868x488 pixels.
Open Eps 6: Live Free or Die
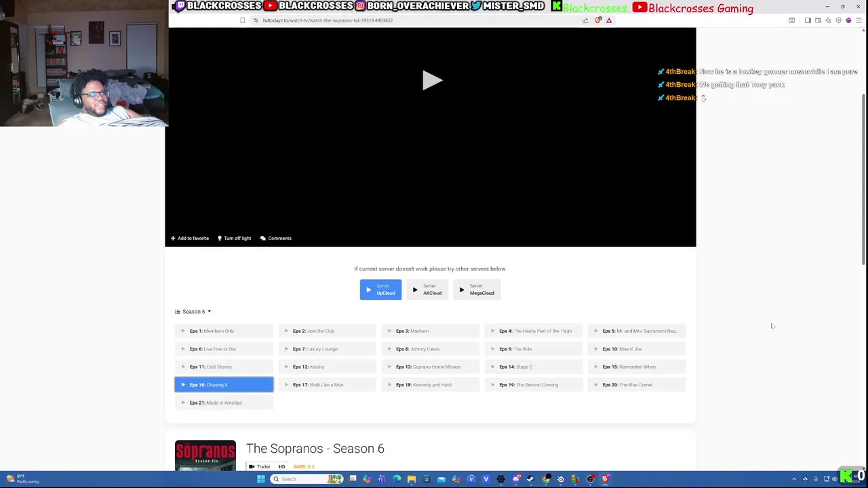point(224,349)
